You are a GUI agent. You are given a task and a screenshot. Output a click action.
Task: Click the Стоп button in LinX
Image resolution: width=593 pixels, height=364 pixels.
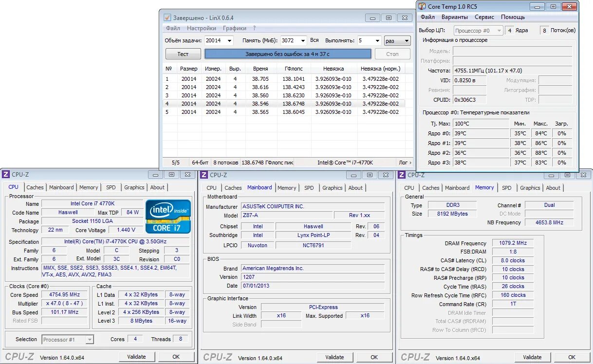coord(392,54)
